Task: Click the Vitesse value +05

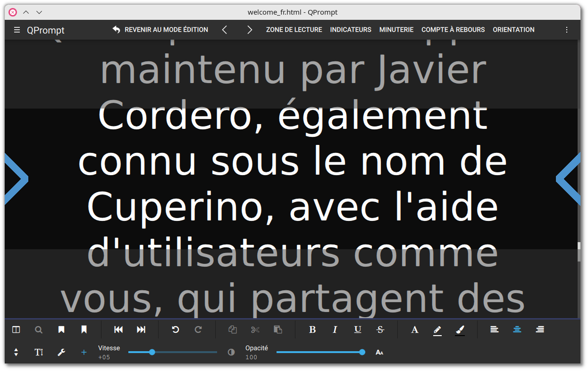Action: 104,357
